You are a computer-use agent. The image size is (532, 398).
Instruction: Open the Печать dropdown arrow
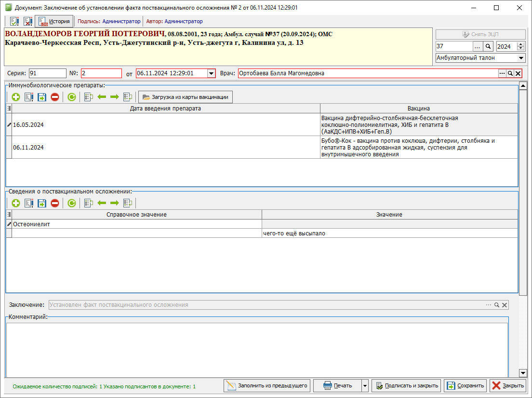click(x=365, y=386)
